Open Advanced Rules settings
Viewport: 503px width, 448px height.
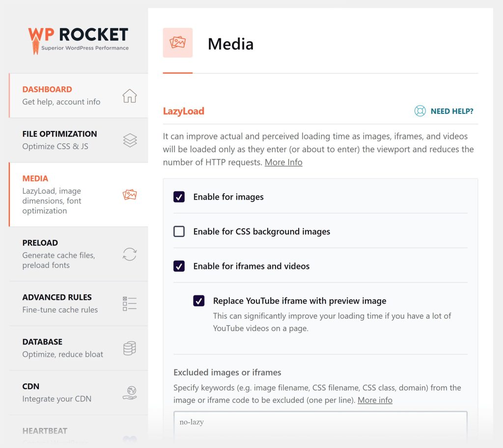click(79, 303)
